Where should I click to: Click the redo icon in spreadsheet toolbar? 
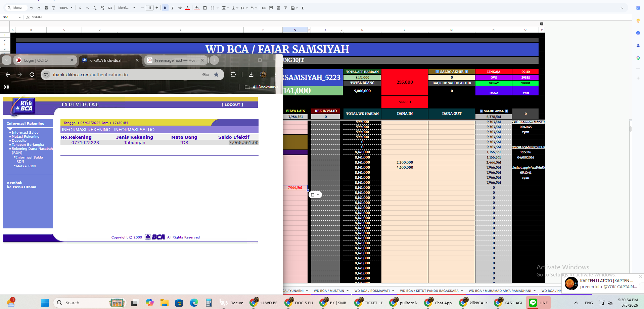pyautogui.click(x=39, y=8)
